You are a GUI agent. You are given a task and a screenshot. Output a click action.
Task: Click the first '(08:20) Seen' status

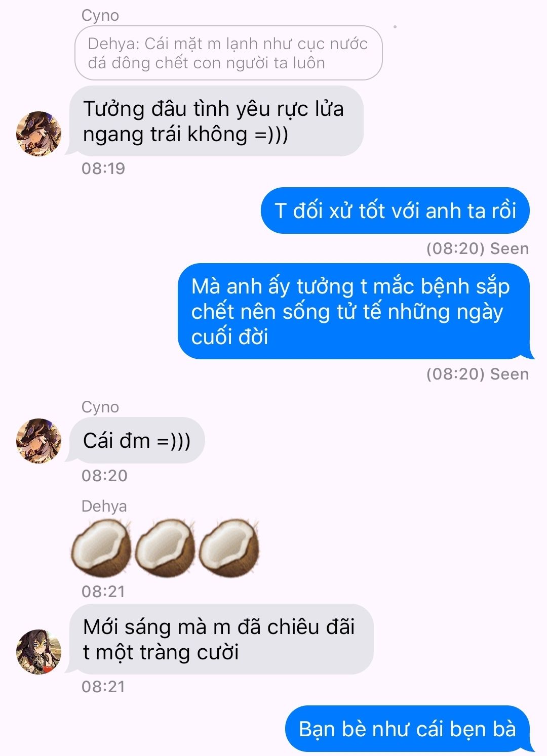click(478, 248)
